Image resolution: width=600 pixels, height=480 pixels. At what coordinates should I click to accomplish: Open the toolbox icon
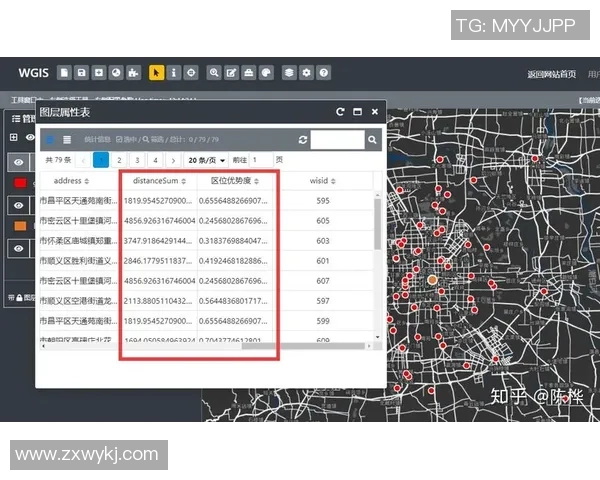pos(249,73)
